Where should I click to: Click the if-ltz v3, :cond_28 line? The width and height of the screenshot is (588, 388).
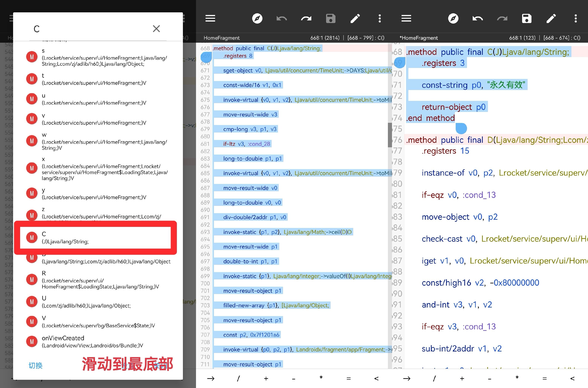247,144
